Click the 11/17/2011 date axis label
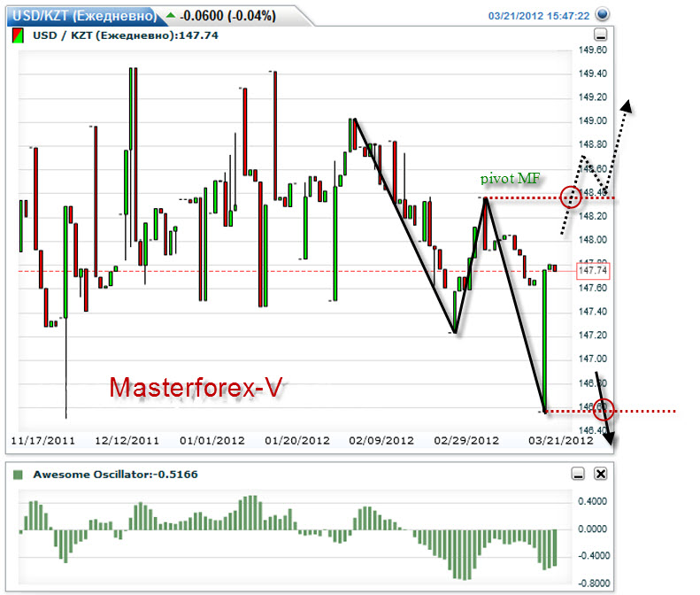This screenshot has width=700, height=595. pos(42,441)
